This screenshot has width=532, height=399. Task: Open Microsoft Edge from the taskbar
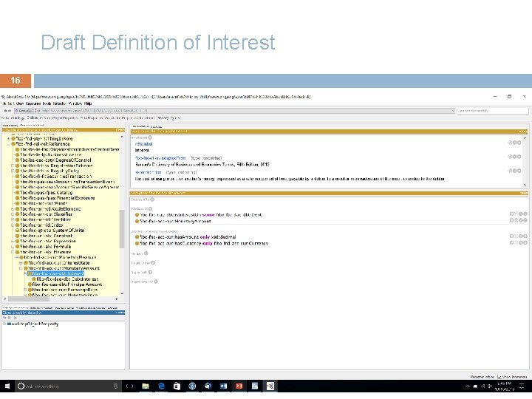[161, 386]
